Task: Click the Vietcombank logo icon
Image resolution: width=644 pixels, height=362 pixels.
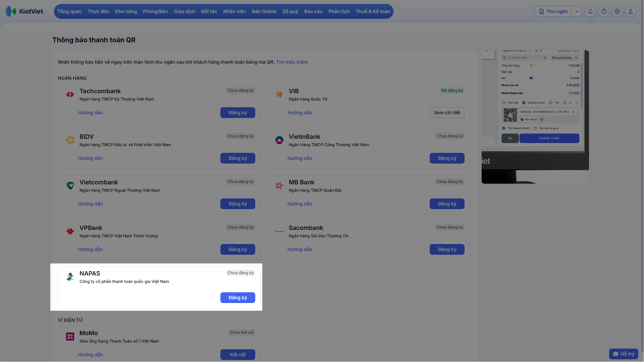Action: coord(70,186)
